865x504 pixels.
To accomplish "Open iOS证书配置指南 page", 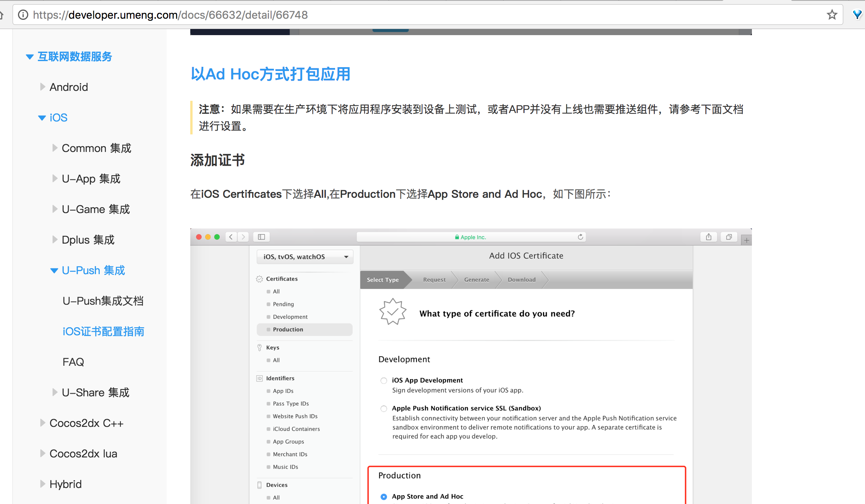I will pyautogui.click(x=103, y=331).
